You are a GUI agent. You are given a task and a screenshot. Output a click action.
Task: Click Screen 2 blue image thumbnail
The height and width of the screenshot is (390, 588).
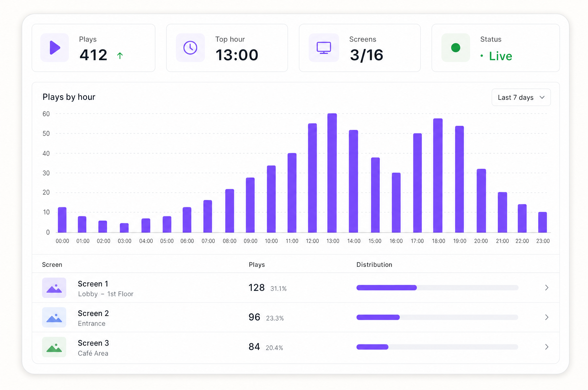tap(54, 317)
